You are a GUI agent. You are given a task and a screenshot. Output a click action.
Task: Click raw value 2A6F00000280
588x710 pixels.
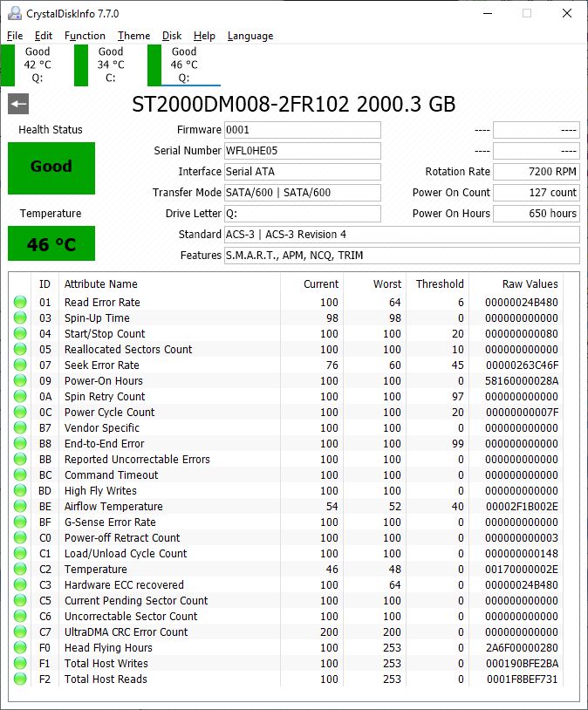(522, 647)
